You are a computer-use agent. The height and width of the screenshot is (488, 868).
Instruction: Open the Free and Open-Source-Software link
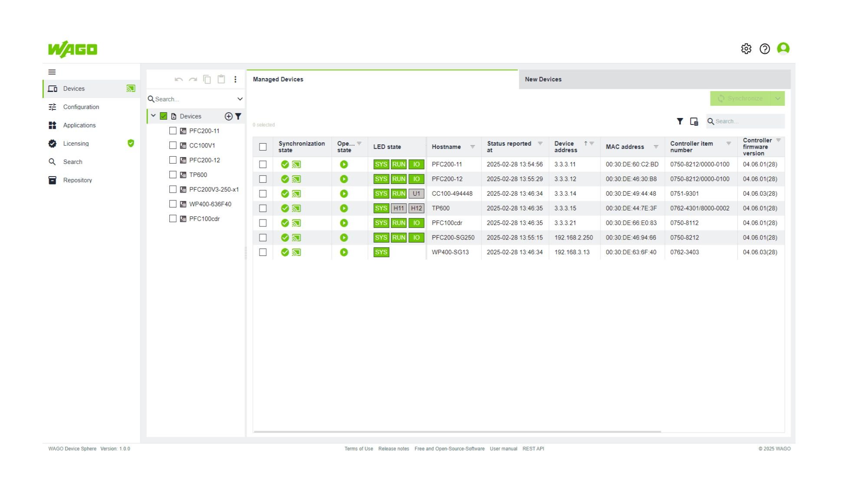pos(449,449)
